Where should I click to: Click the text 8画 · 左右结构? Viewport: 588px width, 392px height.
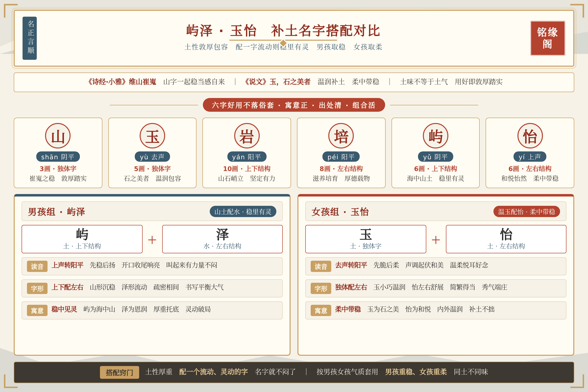click(x=341, y=169)
